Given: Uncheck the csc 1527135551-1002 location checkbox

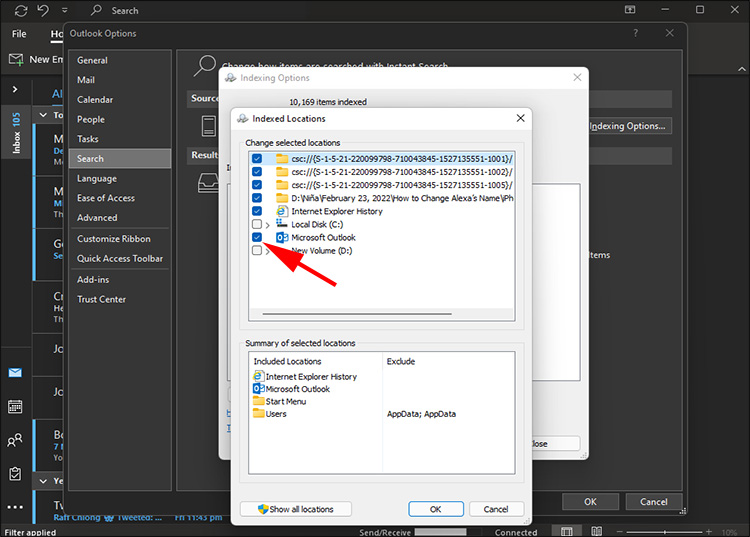Looking at the screenshot, I should tap(257, 172).
